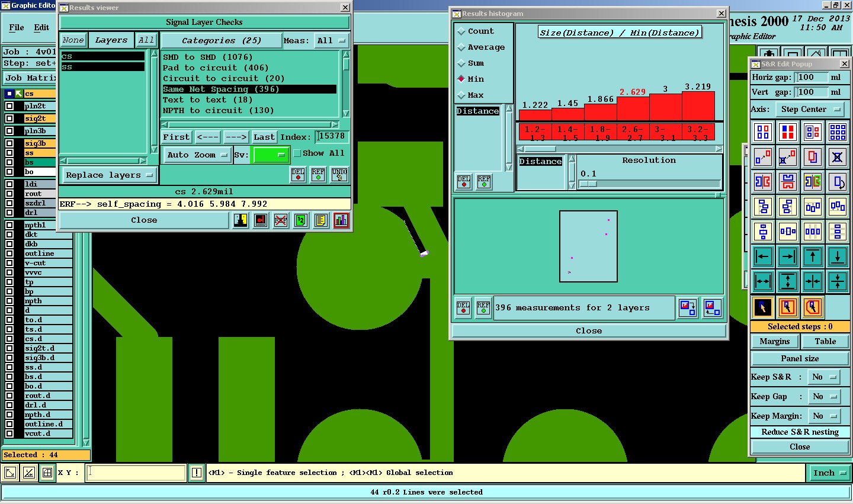Click the rotate-step curved-arrow icon in S&R popup
Viewport: 853px width, 504px height.
(x=838, y=181)
